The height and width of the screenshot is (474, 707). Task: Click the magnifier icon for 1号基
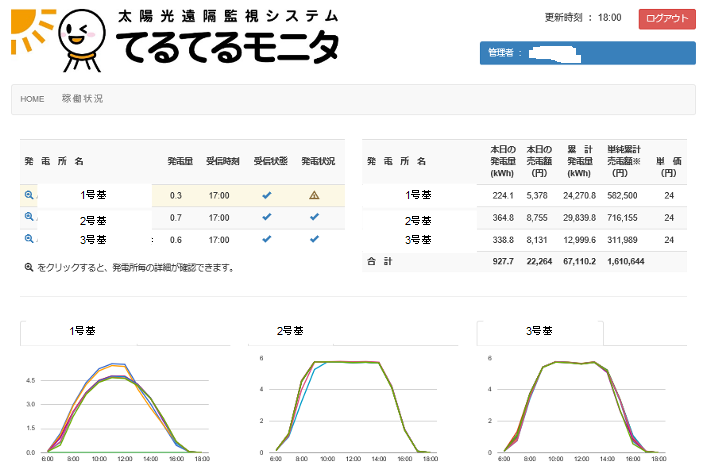[x=29, y=195]
